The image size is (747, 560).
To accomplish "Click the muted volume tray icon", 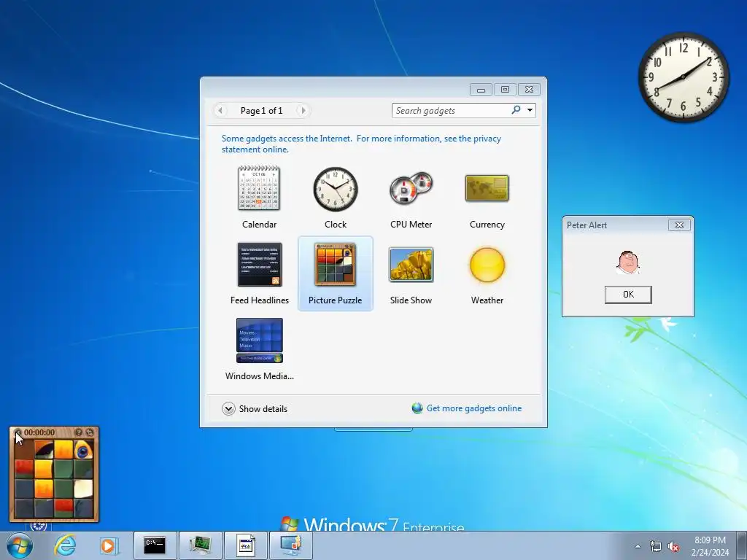I will click(x=673, y=547).
